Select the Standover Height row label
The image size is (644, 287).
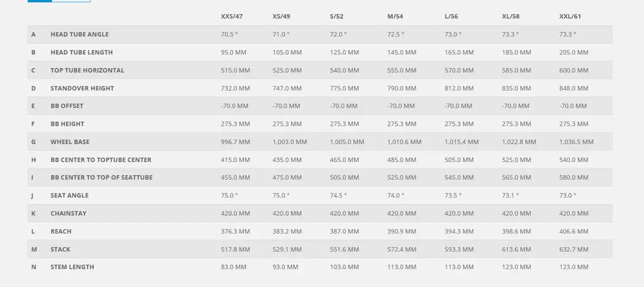(x=82, y=88)
